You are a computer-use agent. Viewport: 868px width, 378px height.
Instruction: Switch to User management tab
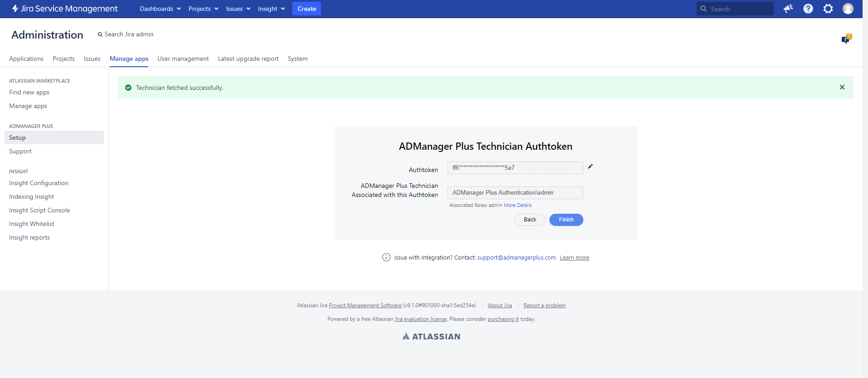coord(183,59)
